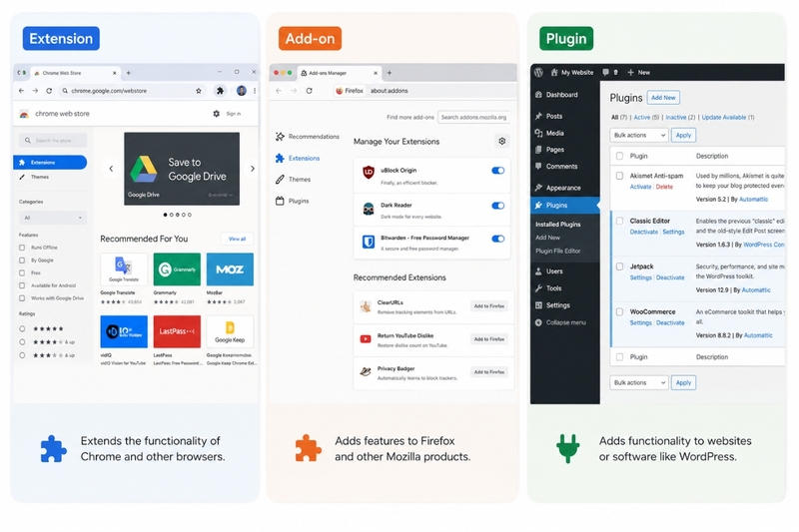Open Appearance in WordPress sidebar

point(558,188)
